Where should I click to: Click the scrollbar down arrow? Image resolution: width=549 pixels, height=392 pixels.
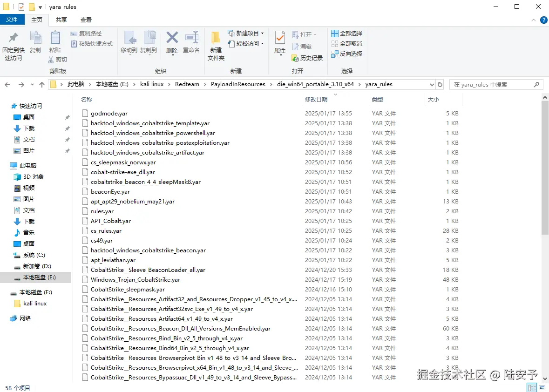pyautogui.click(x=545, y=378)
